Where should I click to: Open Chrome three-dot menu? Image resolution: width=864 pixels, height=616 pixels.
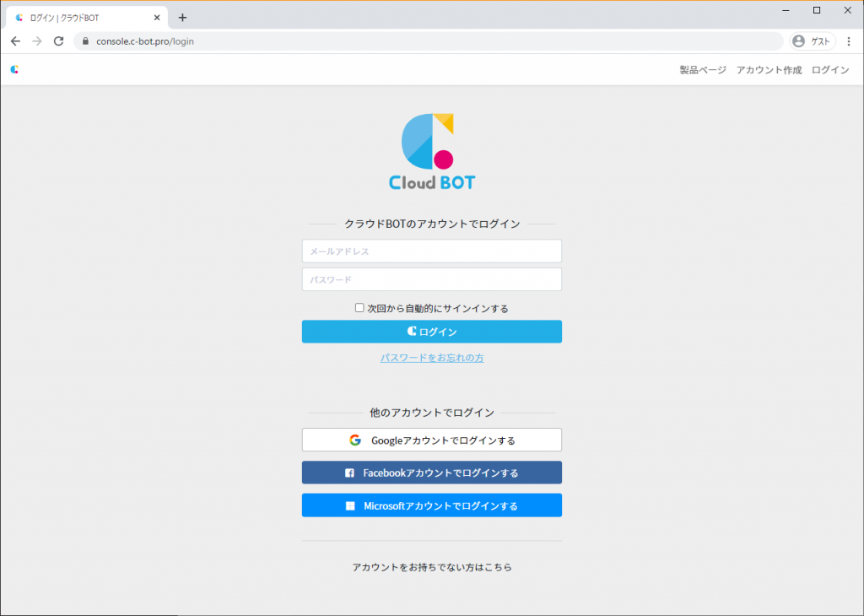point(848,41)
